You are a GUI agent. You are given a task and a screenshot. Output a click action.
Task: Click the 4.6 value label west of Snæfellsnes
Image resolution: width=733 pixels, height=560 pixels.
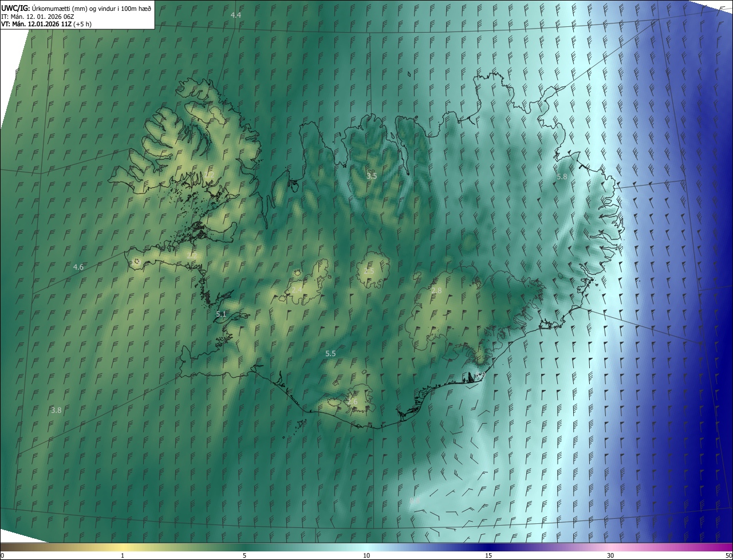point(78,267)
